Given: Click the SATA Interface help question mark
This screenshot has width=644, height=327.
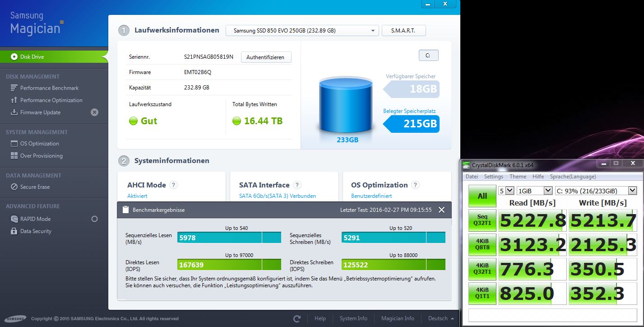Looking at the screenshot, I should click(x=297, y=185).
